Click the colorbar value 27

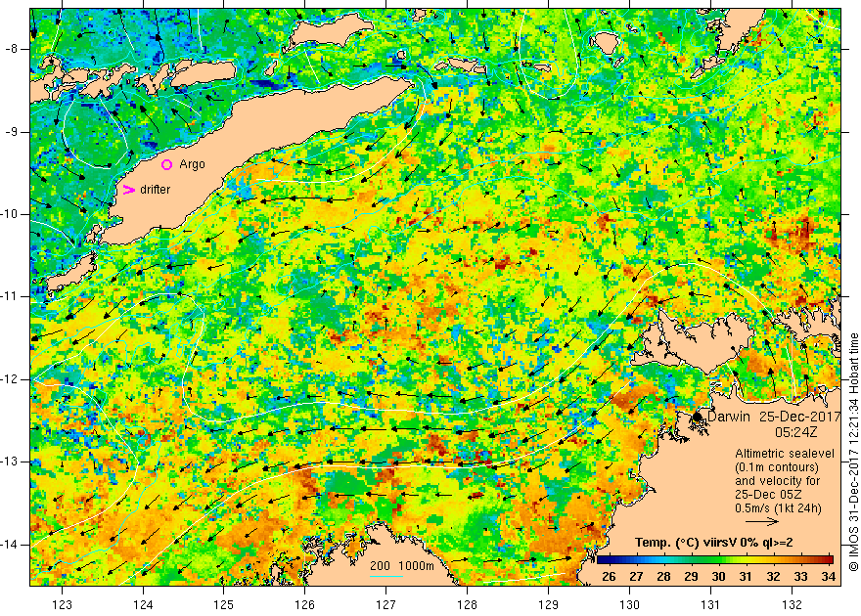pyautogui.click(x=636, y=577)
